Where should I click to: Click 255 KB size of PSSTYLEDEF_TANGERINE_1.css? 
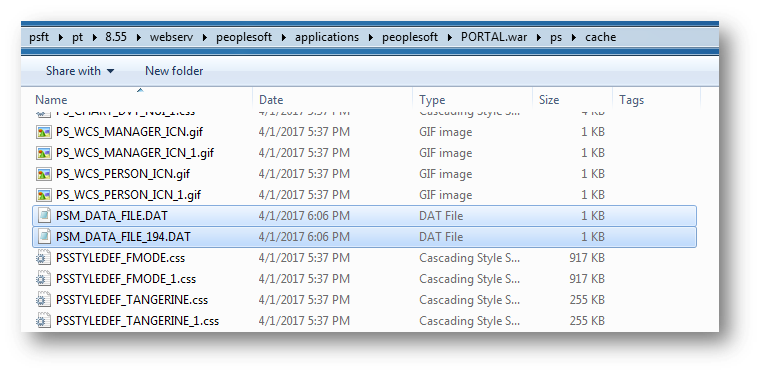tap(587, 321)
